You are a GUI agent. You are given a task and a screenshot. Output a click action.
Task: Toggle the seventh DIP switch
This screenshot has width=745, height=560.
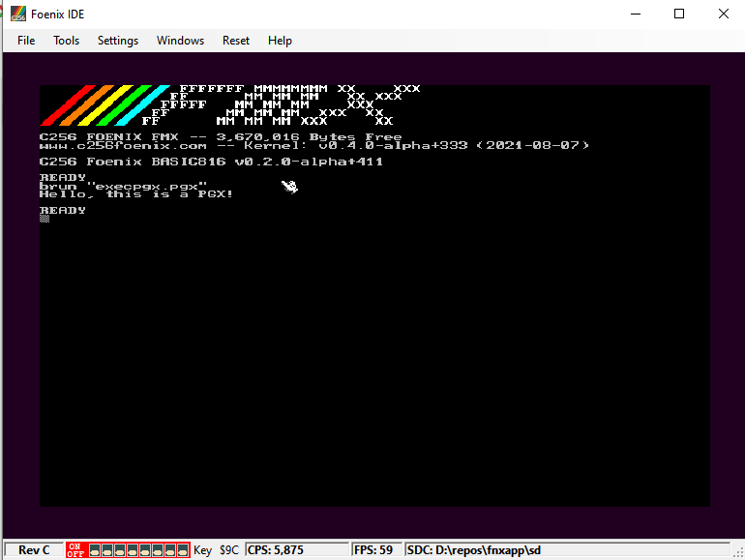[170, 550]
